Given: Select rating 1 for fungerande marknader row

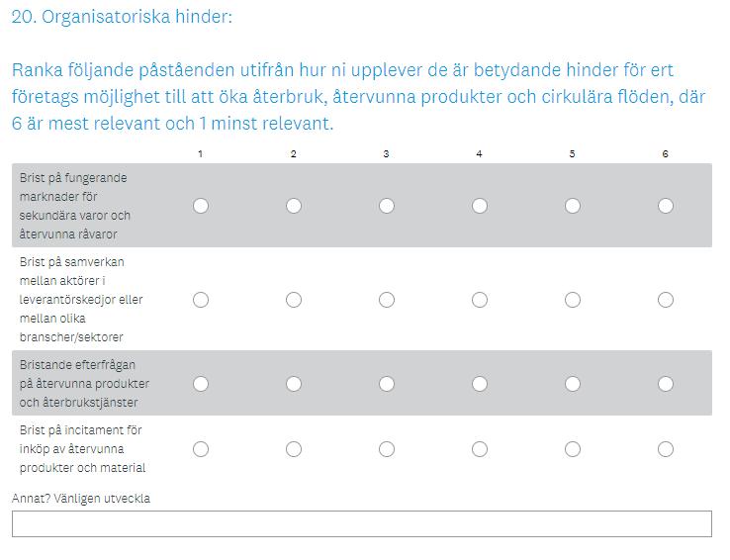Looking at the screenshot, I should click(201, 206).
